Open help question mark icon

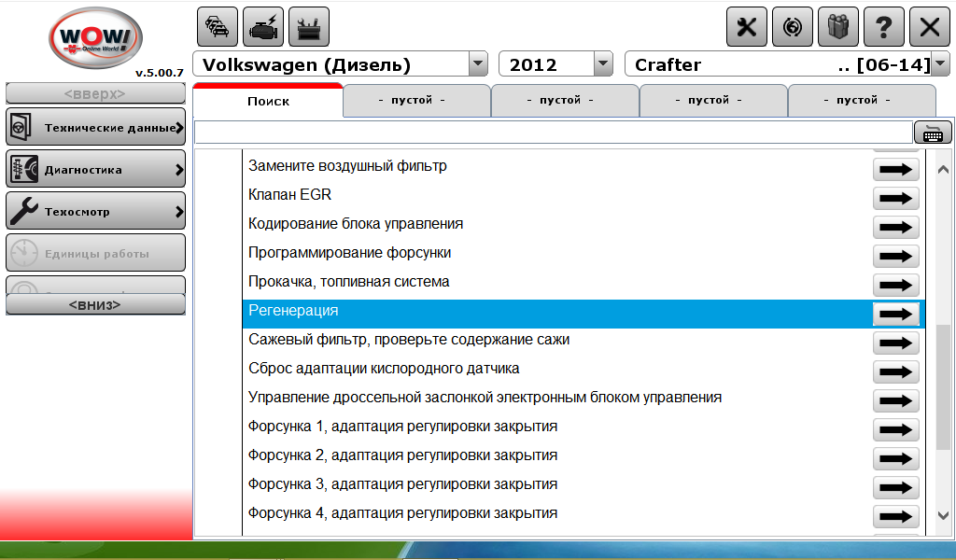tap(884, 27)
